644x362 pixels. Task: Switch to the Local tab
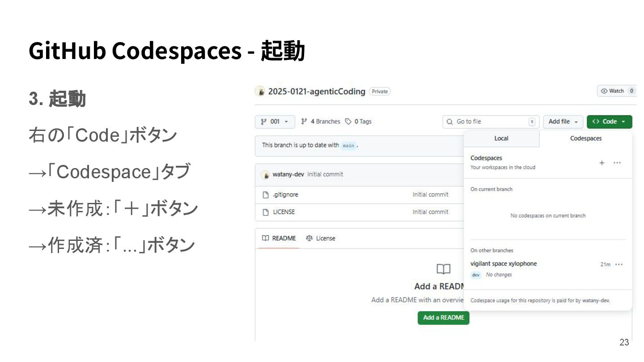(501, 139)
